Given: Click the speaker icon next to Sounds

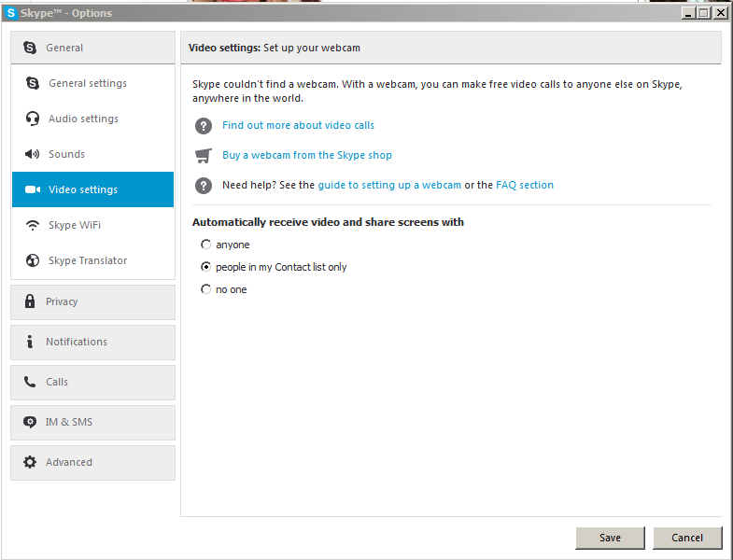Looking at the screenshot, I should point(33,154).
